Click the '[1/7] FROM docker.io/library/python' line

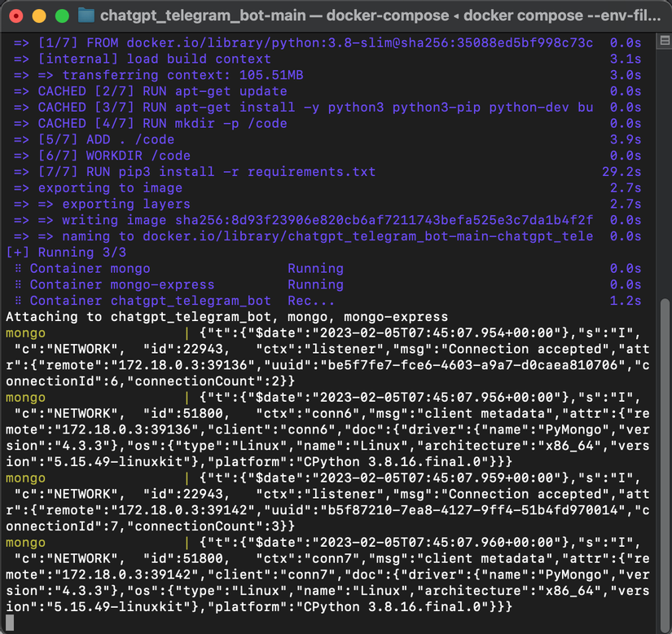coord(327,43)
